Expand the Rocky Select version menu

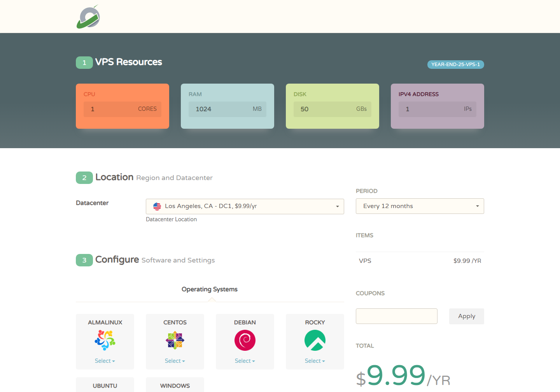click(315, 361)
